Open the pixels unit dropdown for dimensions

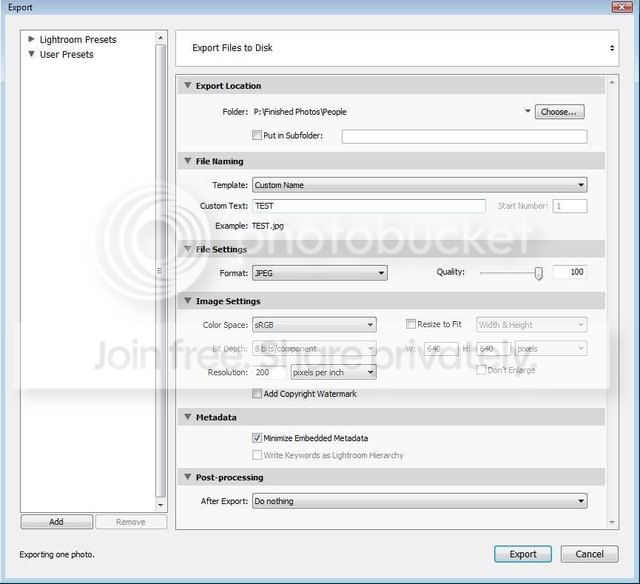pos(551,349)
